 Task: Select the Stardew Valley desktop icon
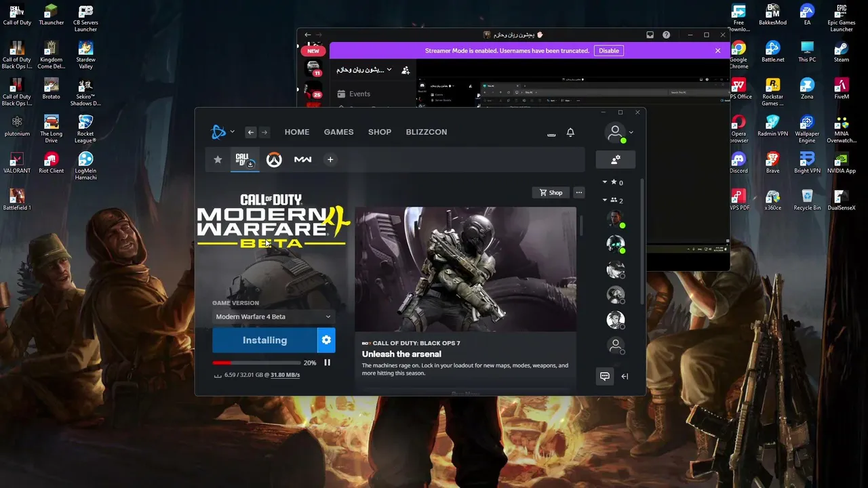click(x=85, y=56)
